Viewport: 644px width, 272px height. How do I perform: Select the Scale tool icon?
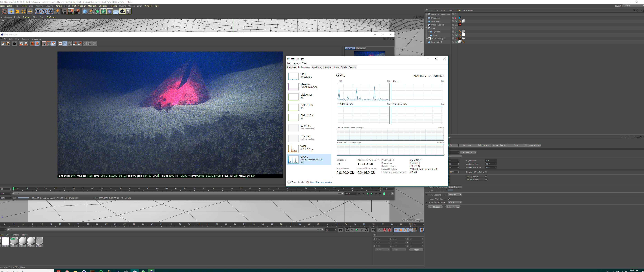click(17, 12)
